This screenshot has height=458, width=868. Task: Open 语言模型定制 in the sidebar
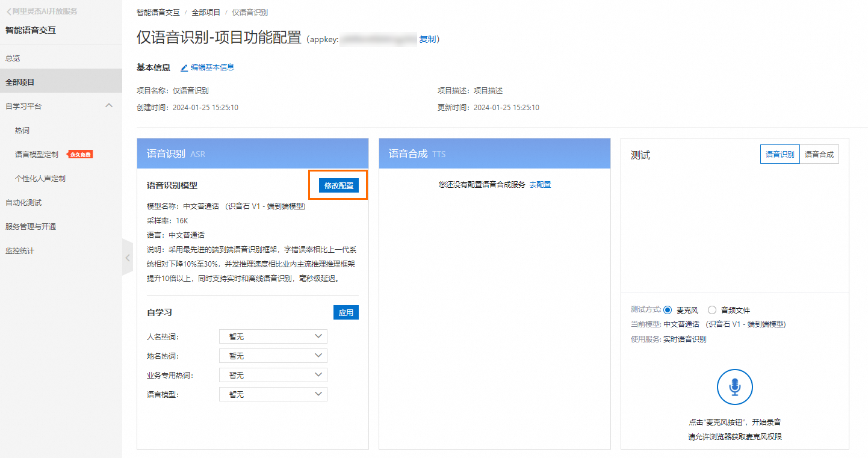pyautogui.click(x=37, y=155)
